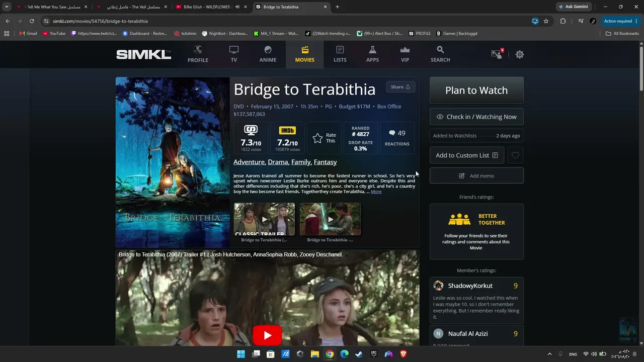Screen dimensions: 644x362
Task: Click the Better Together friends icon
Action: [459, 220]
